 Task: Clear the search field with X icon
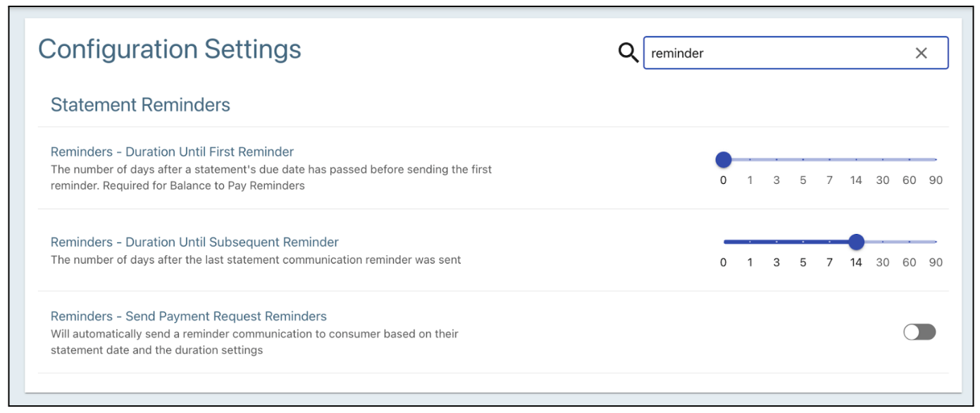click(921, 53)
